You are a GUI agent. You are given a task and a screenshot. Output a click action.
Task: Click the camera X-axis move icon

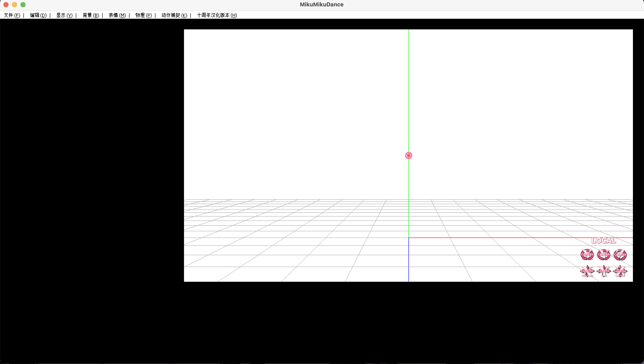point(587,271)
